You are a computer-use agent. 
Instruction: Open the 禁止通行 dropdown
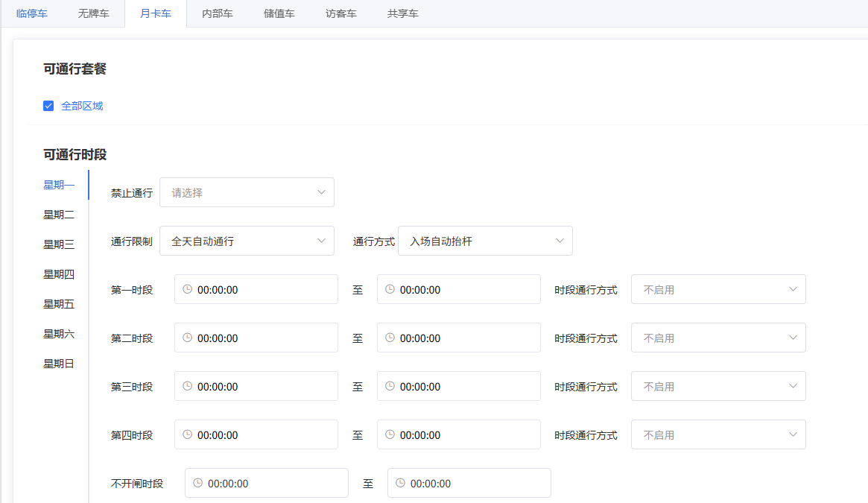coord(247,192)
